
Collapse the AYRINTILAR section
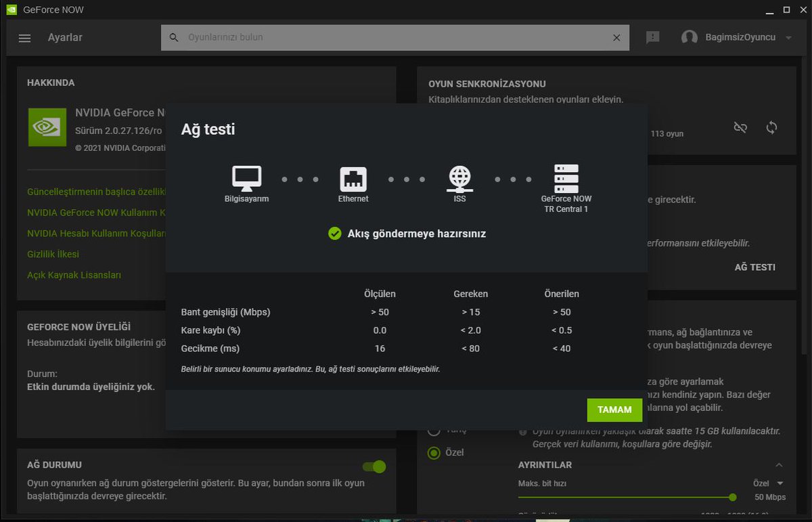tap(779, 465)
